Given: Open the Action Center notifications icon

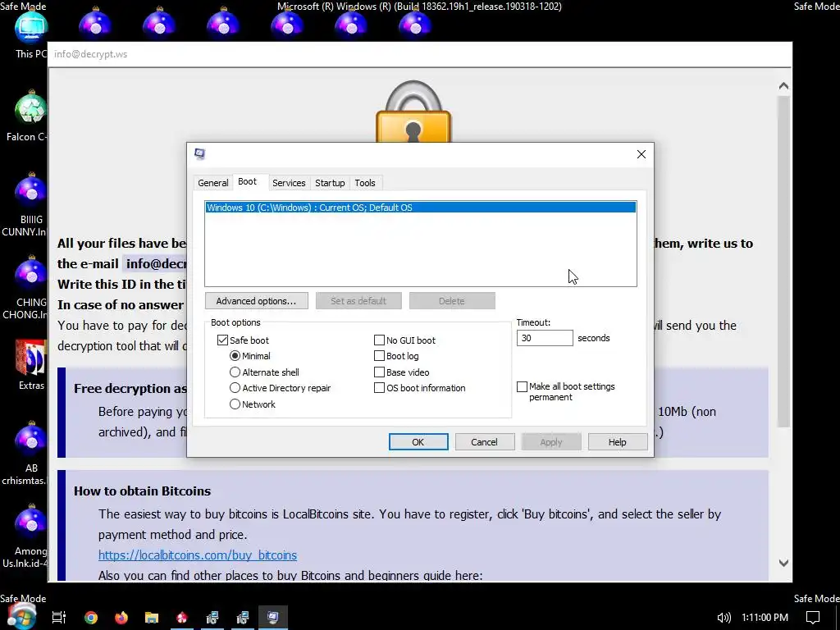Looking at the screenshot, I should point(813,618).
